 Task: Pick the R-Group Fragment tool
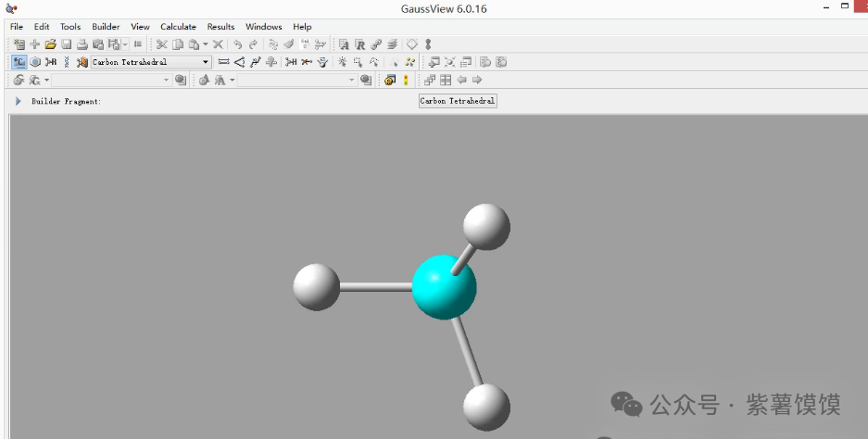[x=51, y=62]
